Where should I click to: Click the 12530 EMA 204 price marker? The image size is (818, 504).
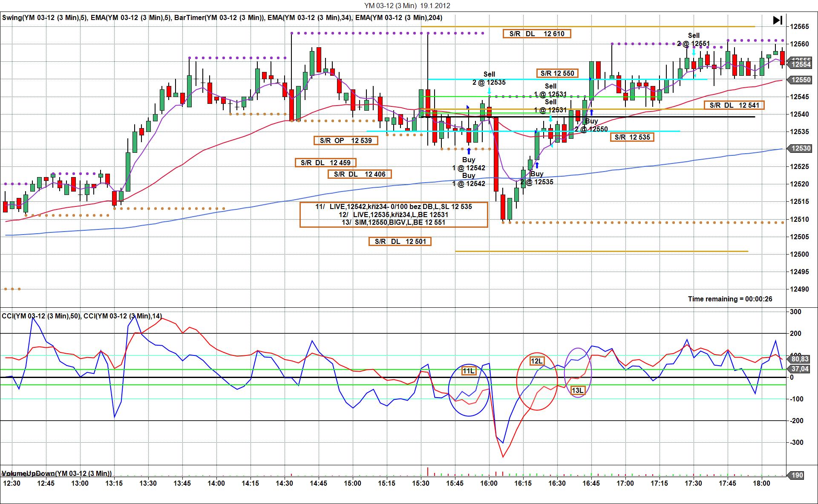tap(801, 149)
